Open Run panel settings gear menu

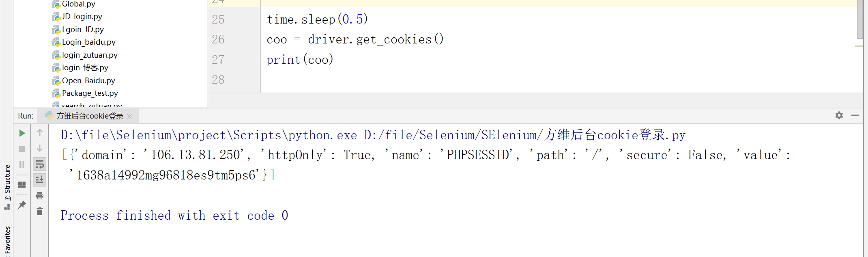[x=839, y=115]
